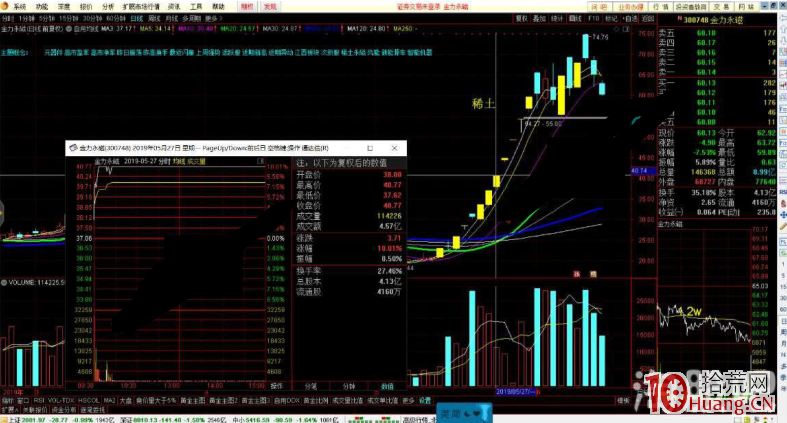Open the 帮助 menu
This screenshot has width=787, height=423.
click(218, 7)
